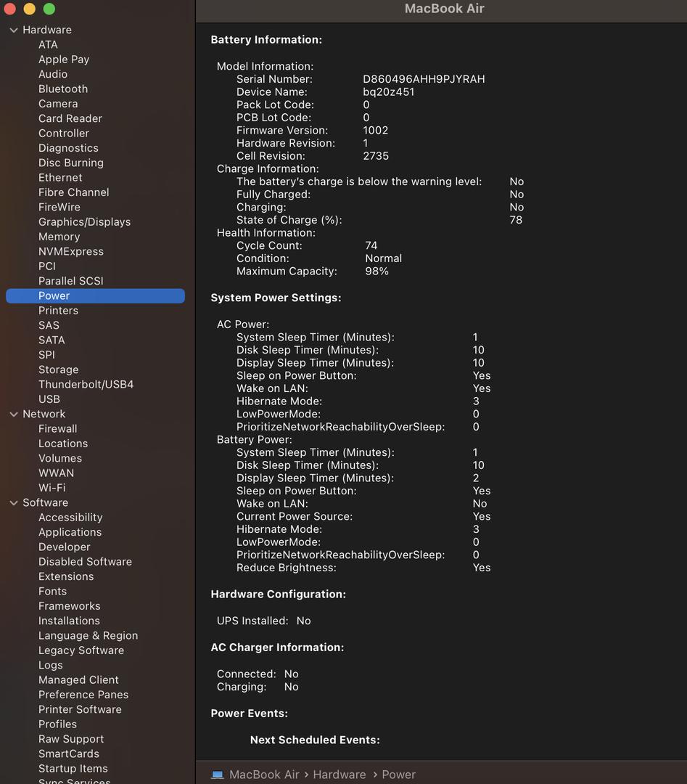Click the green zoom window button
The width and height of the screenshot is (687, 784).
tap(49, 9)
